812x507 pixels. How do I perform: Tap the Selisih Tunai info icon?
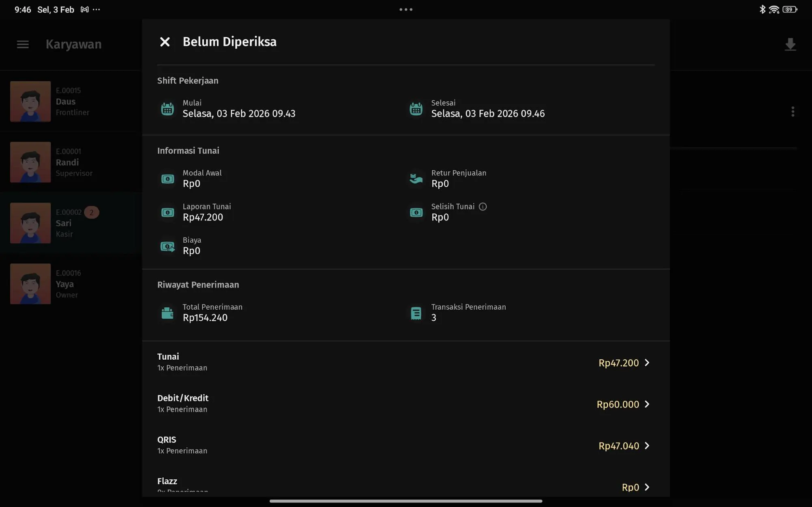483,207
